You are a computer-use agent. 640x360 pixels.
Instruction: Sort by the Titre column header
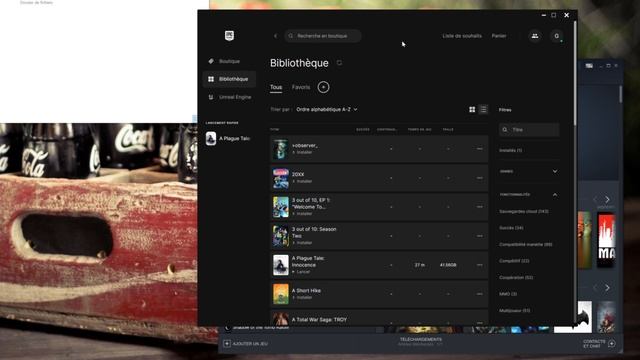275,129
